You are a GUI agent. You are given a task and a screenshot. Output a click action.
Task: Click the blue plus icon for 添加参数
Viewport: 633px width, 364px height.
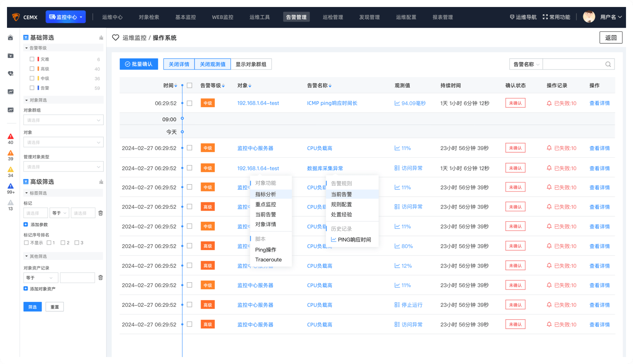point(26,225)
